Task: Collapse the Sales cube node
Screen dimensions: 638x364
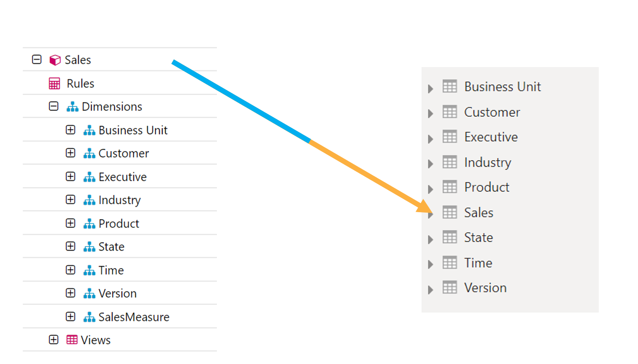Action: click(37, 59)
